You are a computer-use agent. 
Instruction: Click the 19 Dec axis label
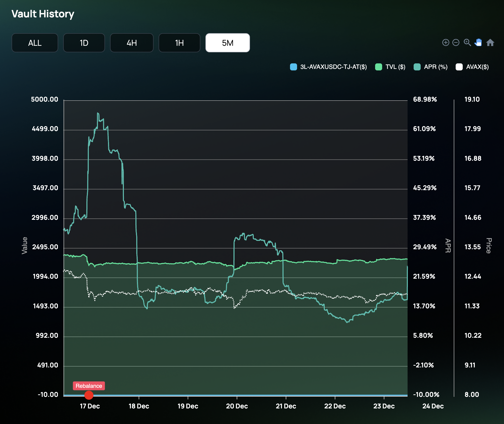[188, 406]
